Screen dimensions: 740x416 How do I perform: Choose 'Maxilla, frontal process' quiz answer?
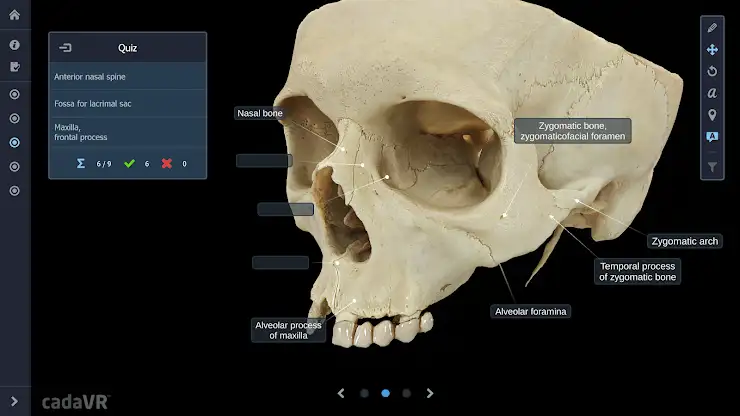[127, 132]
